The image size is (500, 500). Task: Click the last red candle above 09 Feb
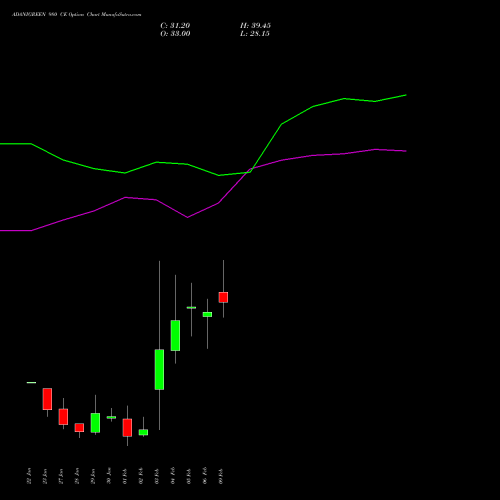click(x=223, y=297)
